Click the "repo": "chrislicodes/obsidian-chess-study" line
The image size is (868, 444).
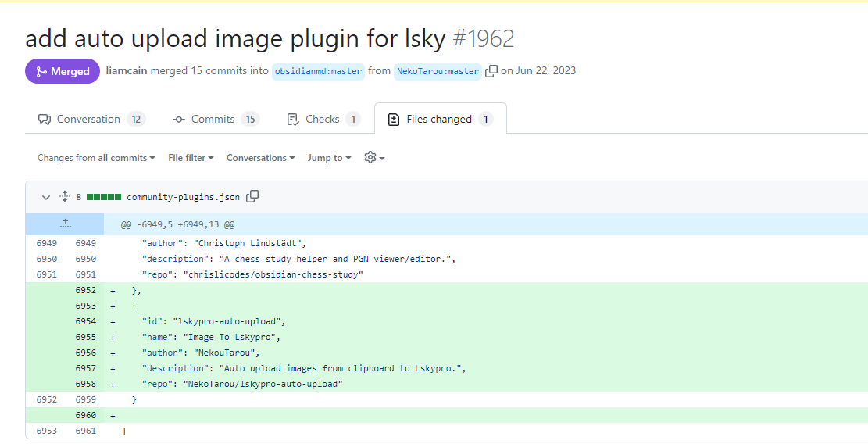click(252, 274)
